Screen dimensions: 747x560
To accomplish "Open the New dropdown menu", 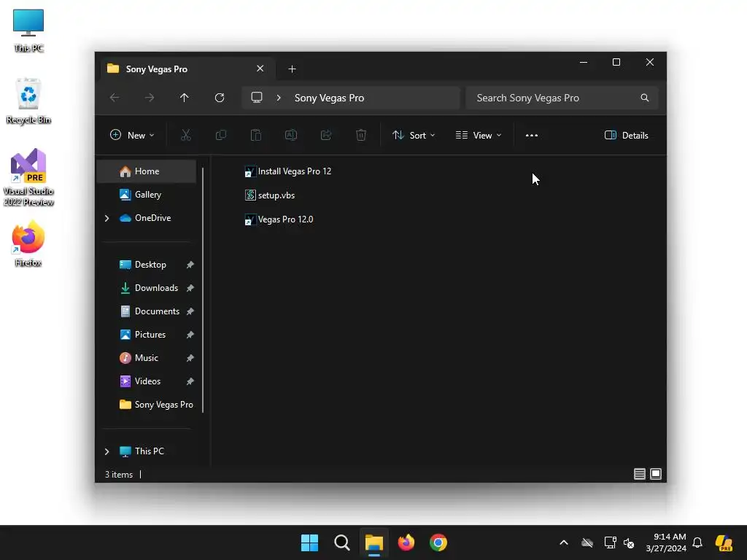I will coord(132,135).
